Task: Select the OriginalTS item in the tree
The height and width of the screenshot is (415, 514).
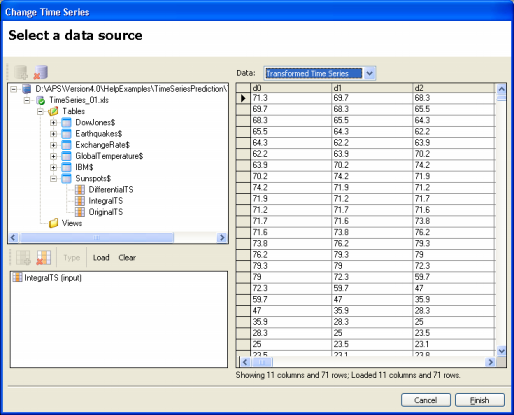Action: (106, 212)
